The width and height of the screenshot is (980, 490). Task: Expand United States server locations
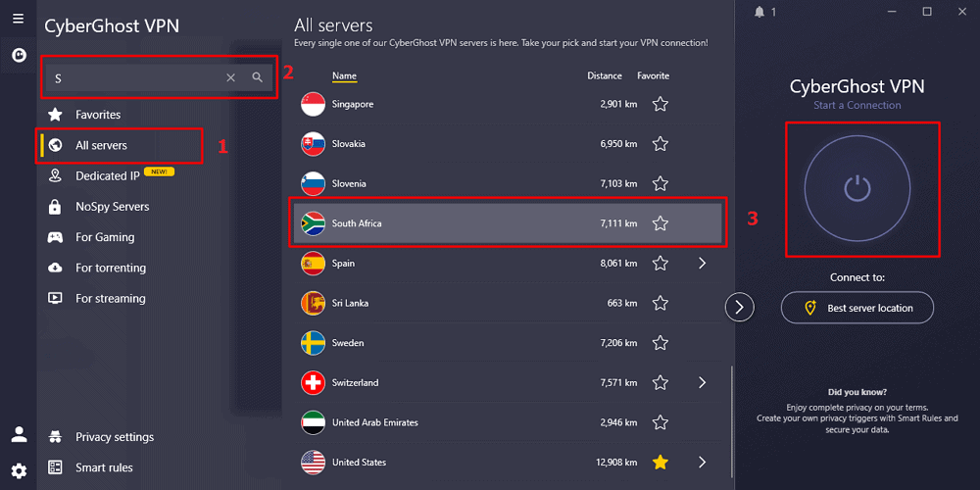pyautogui.click(x=702, y=463)
